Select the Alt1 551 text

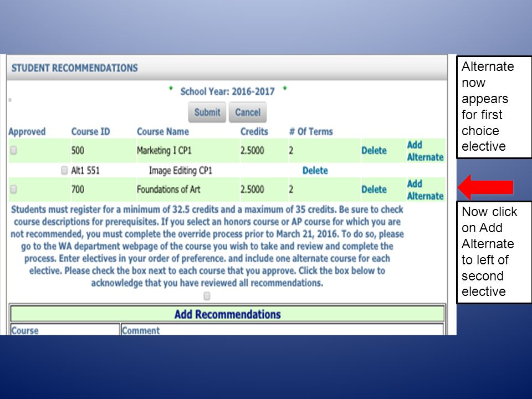[x=85, y=170]
